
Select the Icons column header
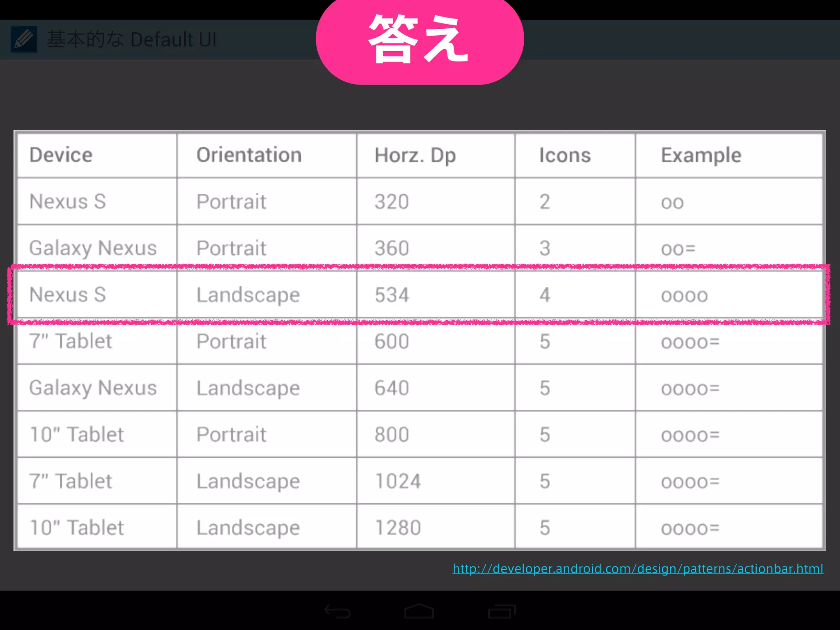click(x=565, y=155)
